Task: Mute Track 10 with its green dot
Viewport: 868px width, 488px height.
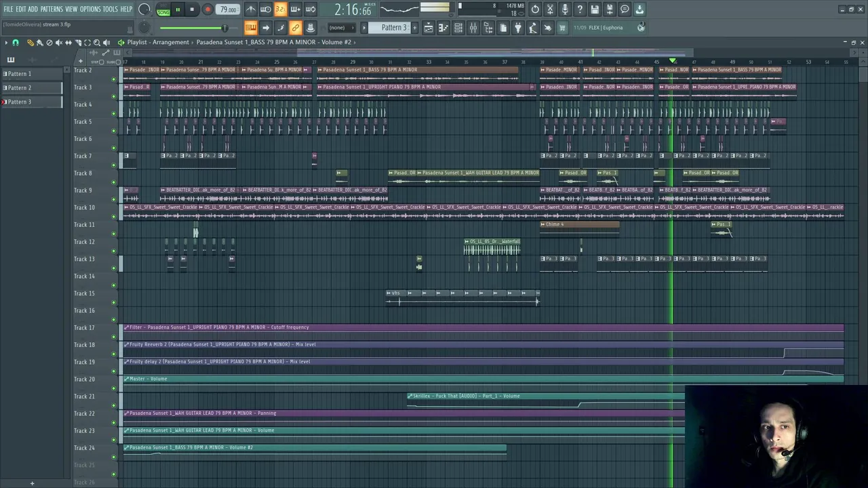Action: [x=113, y=216]
